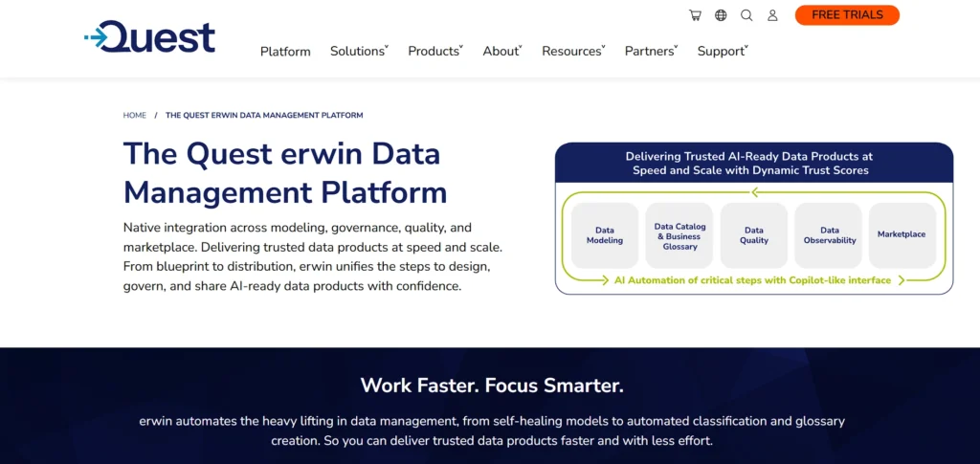Expand the Resources dropdown menu

[x=574, y=52]
